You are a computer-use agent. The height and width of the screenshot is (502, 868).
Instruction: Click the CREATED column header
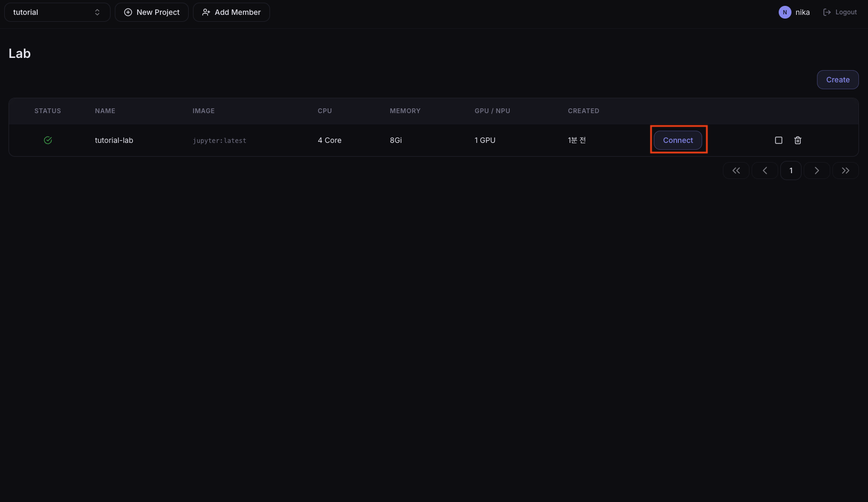(584, 111)
